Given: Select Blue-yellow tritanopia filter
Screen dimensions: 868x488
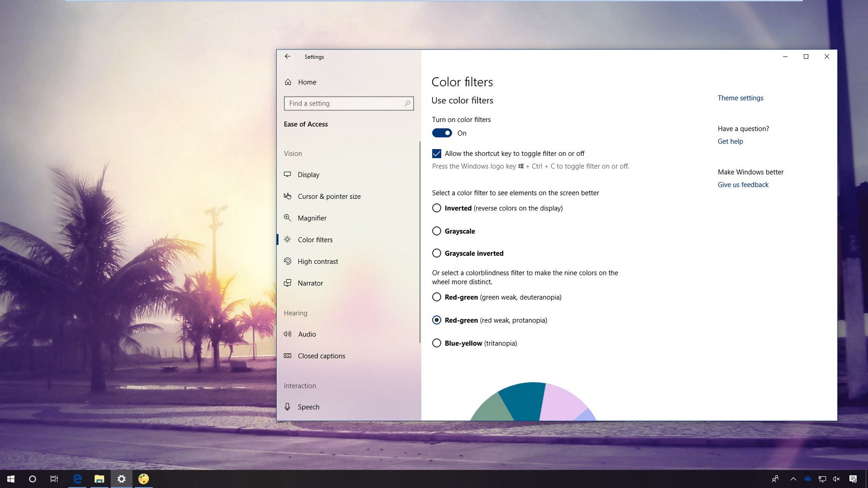Looking at the screenshot, I should click(437, 343).
